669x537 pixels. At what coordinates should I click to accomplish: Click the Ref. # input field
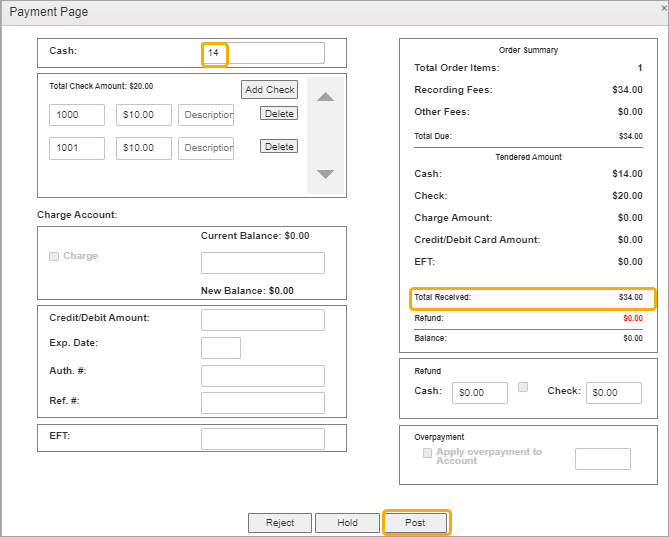pyautogui.click(x=262, y=403)
